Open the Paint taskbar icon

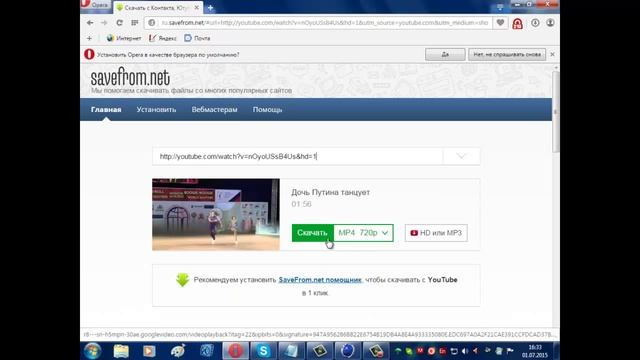(x=178, y=351)
